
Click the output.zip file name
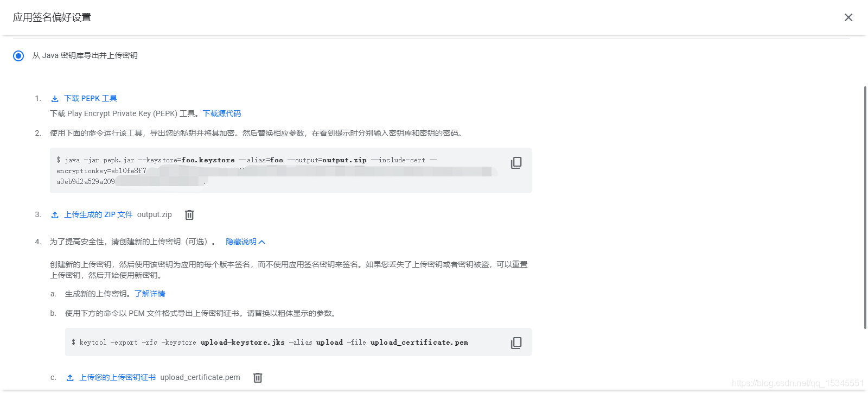[155, 214]
